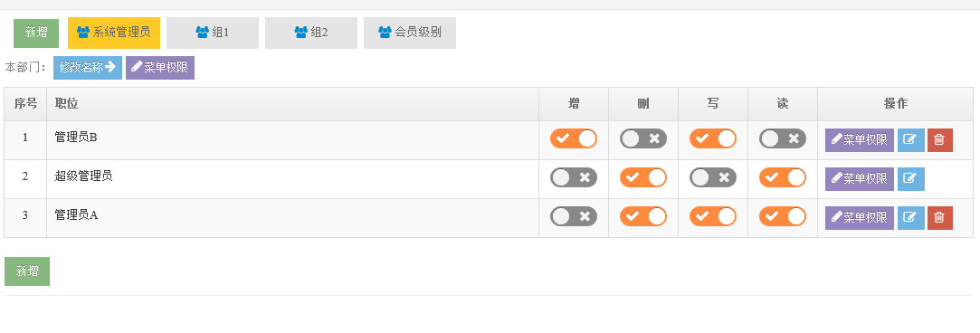This screenshot has width=980, height=333.
Task: Enable 读 permission for 管理员B
Action: [783, 138]
